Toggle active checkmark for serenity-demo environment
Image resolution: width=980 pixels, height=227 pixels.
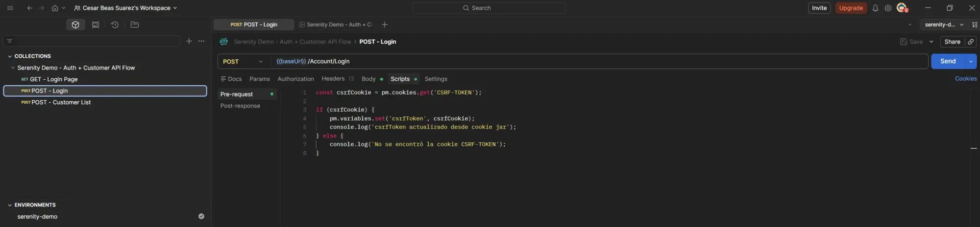(201, 216)
